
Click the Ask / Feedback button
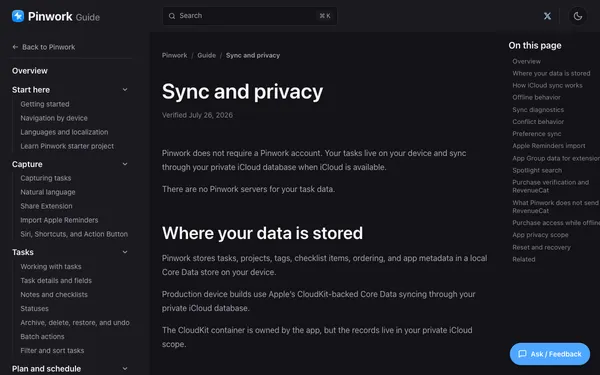coord(550,354)
